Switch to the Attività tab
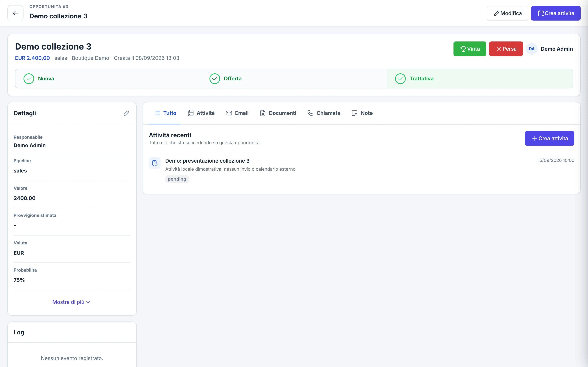 201,113
